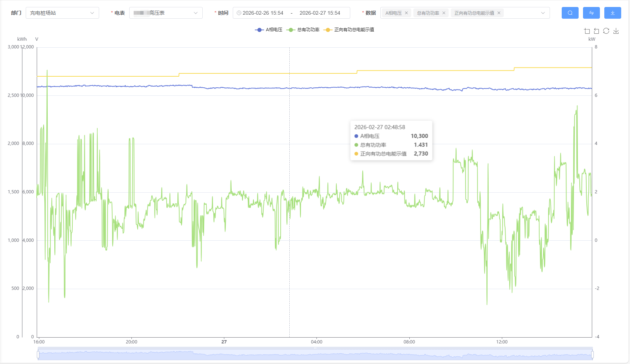Toggle 正向有功总电能示值 series in legend

coord(349,30)
